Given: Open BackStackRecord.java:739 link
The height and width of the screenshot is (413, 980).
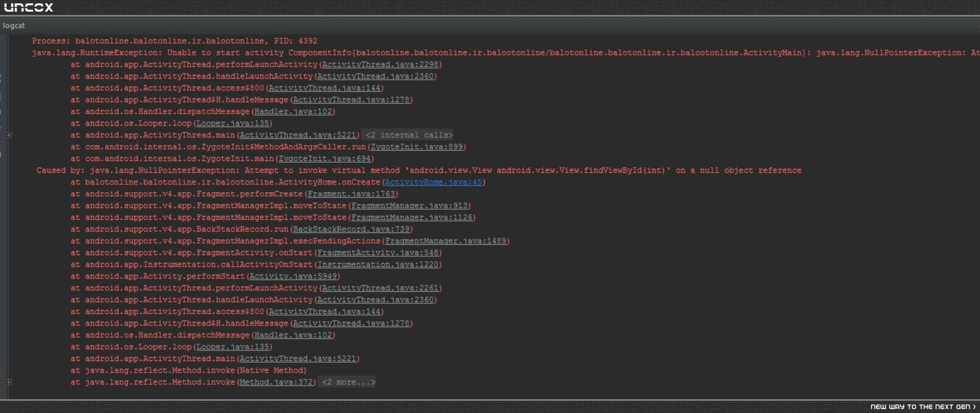Looking at the screenshot, I should point(351,229).
